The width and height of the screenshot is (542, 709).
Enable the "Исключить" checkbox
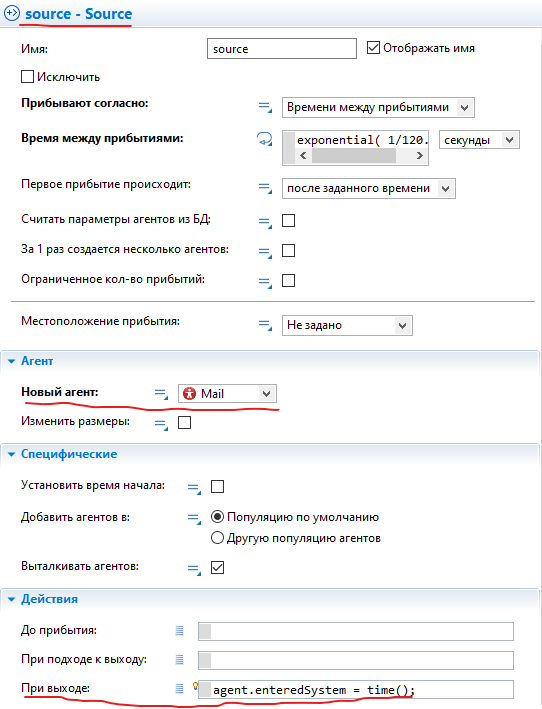click(28, 76)
